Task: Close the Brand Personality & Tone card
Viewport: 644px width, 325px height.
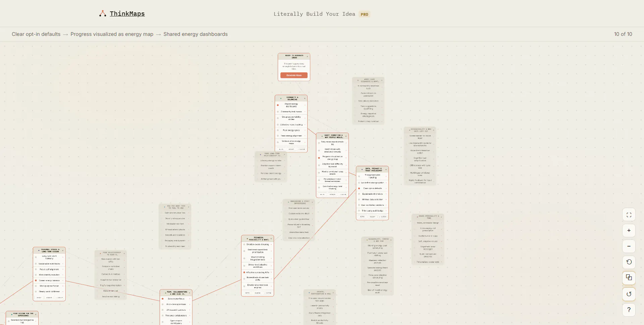Action: coord(441,217)
